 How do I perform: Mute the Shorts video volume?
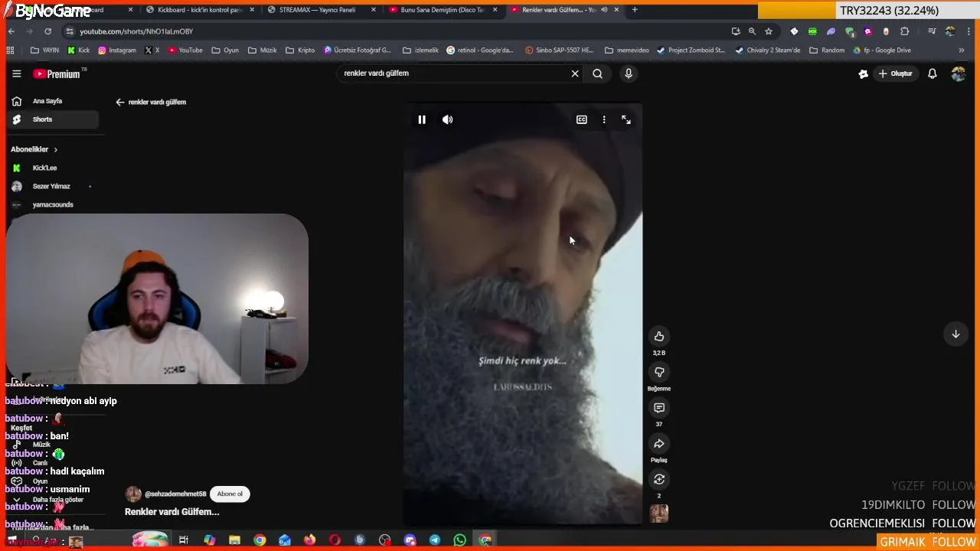pos(447,119)
